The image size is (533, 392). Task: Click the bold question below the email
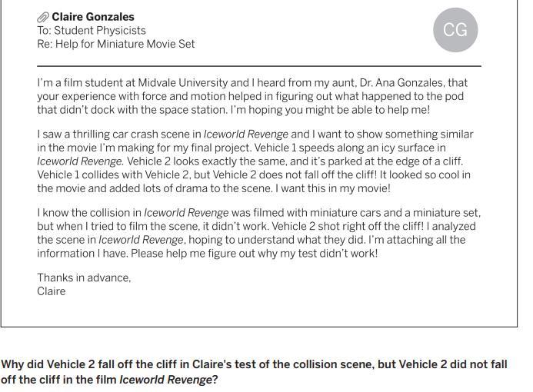[x=254, y=371]
